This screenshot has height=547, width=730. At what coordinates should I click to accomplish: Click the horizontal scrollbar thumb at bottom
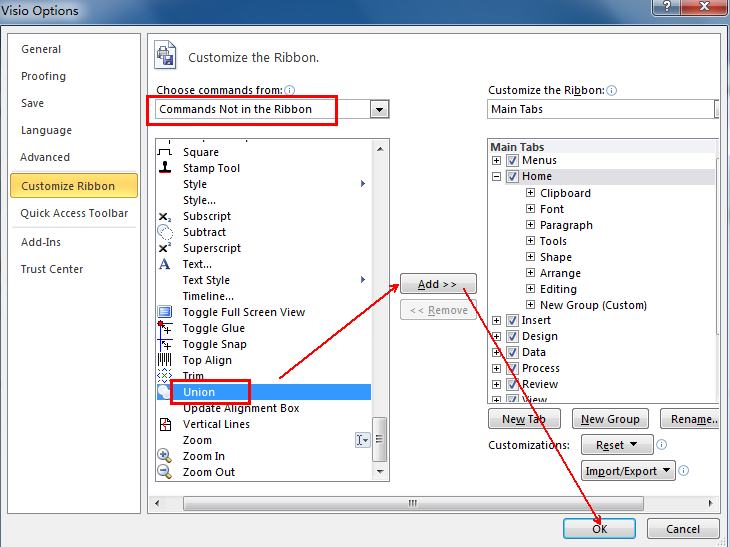coord(413,503)
